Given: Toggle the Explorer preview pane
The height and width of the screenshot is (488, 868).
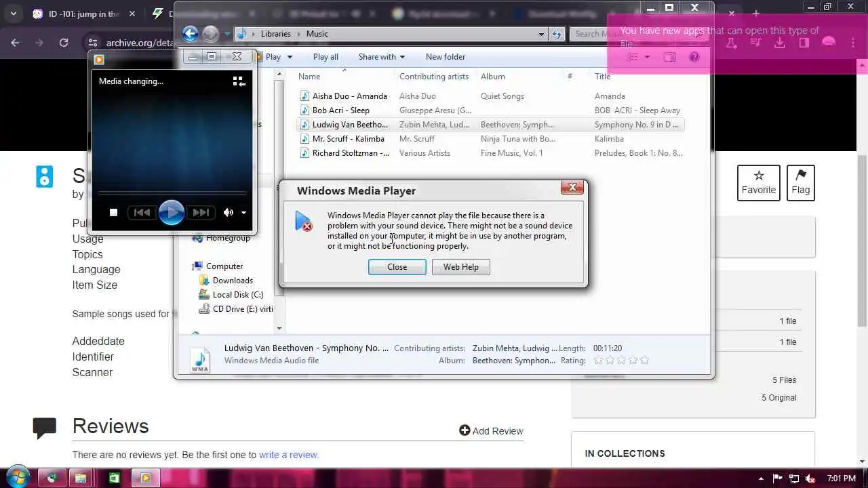Looking at the screenshot, I should pyautogui.click(x=670, y=57).
